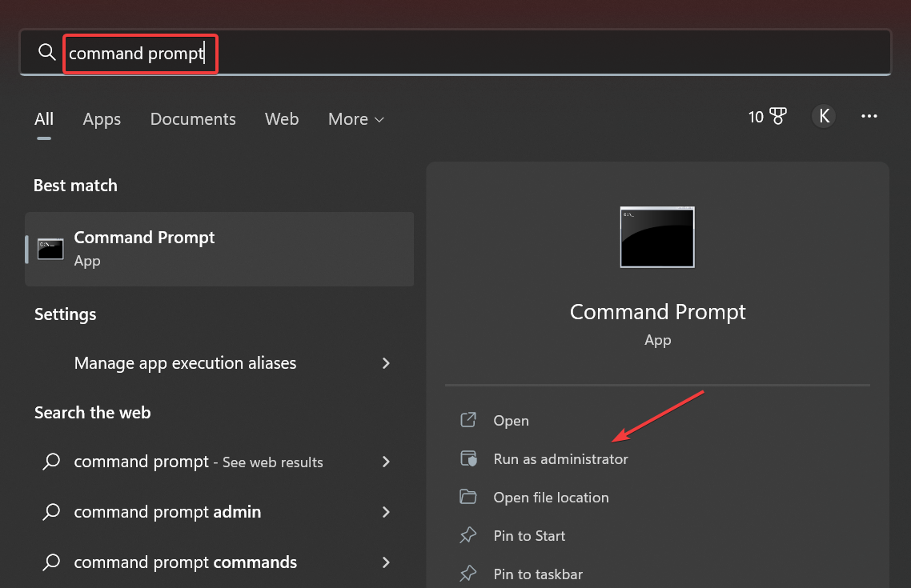The height and width of the screenshot is (588, 911).
Task: Click the search magnifier icon in search bar
Action: pyautogui.click(x=47, y=53)
